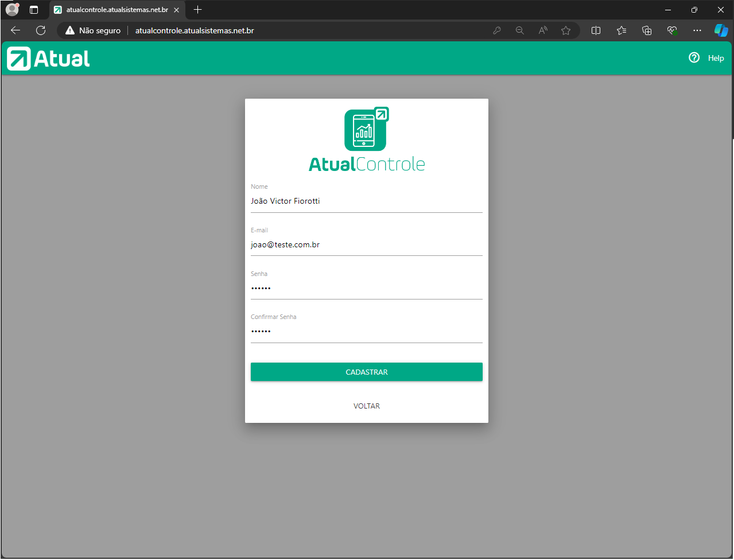Reload the current page
Screen dimensions: 734x560
coord(41,30)
